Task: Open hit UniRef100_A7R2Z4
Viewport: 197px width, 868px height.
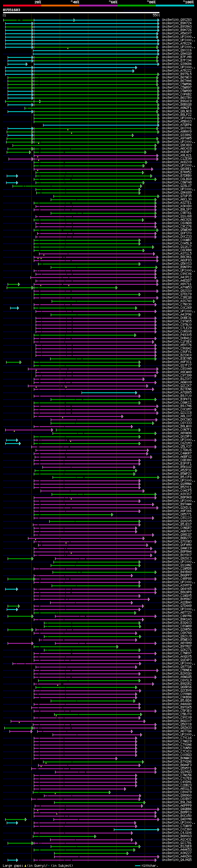Action: (x=177, y=43)
